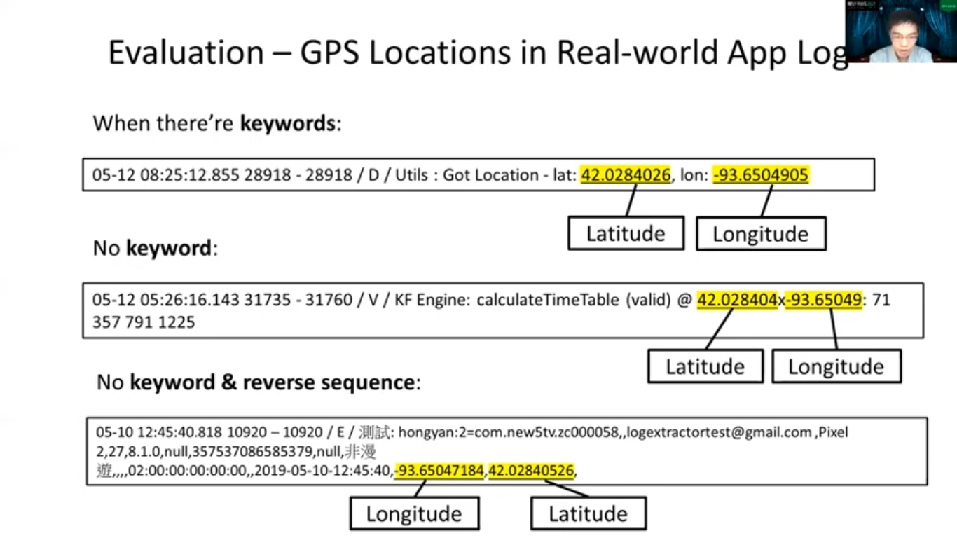Click the '357537086585379' number in third log
957x538 pixels.
pos(252,452)
